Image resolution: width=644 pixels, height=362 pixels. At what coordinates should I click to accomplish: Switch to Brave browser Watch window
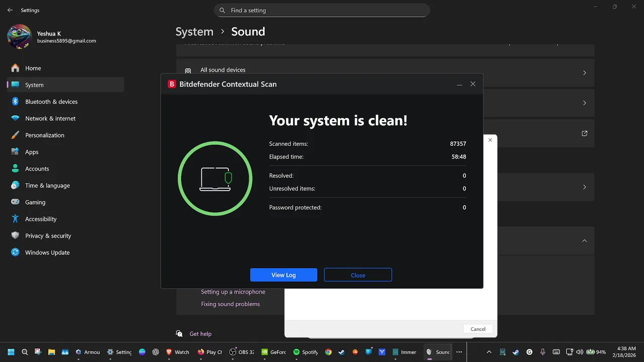pyautogui.click(x=178, y=352)
